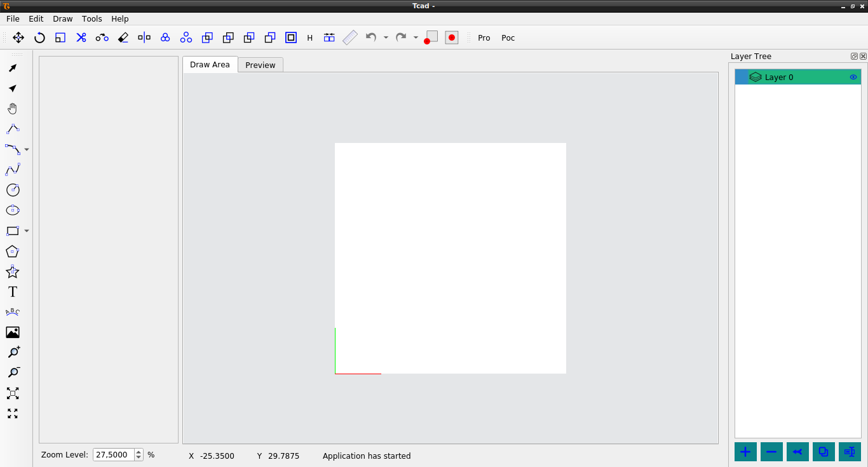Open the undo history dropdown arrow
This screenshot has height=467, width=868.
point(386,37)
